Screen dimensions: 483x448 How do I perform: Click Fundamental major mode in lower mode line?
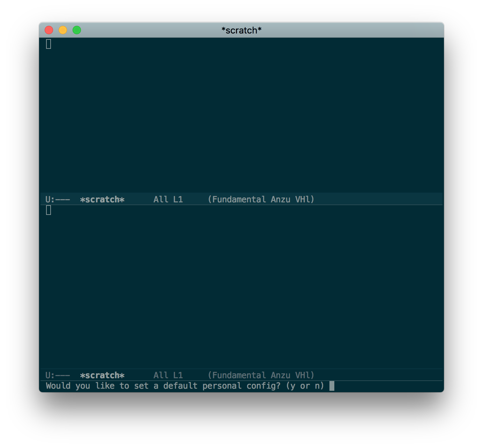click(x=239, y=375)
